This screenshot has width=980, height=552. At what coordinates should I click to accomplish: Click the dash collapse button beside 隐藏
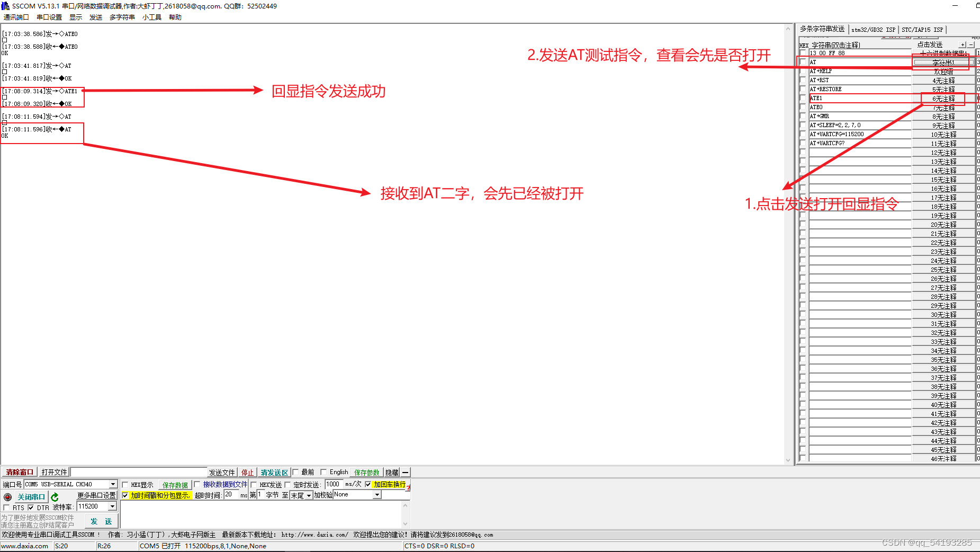[406, 472]
